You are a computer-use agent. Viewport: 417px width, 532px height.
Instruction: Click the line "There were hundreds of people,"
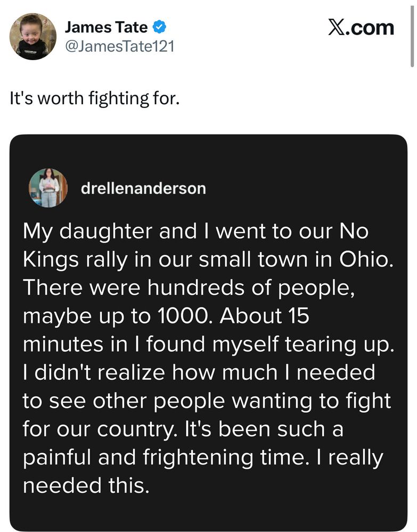coord(189,288)
